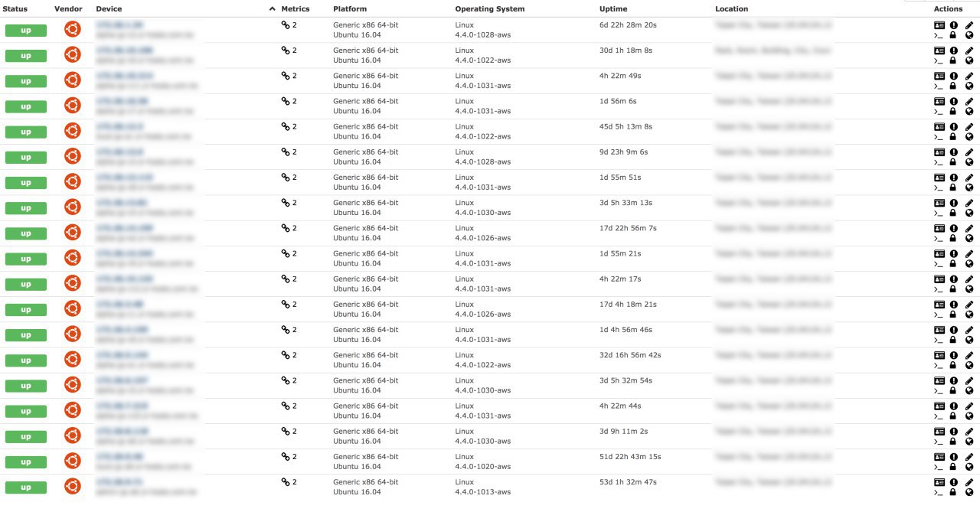Open edit pencil for device with uptime 6d 22h 28m 20s
Viewport: 980px width, 512px height.
[x=969, y=24]
